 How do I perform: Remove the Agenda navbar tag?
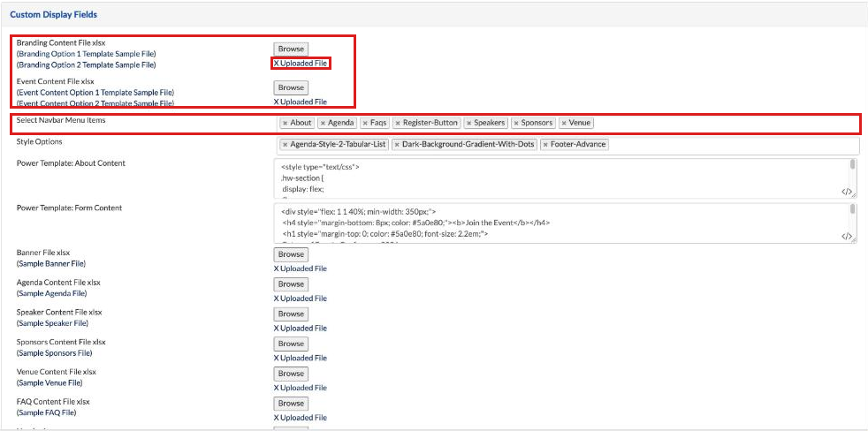[x=322, y=123]
